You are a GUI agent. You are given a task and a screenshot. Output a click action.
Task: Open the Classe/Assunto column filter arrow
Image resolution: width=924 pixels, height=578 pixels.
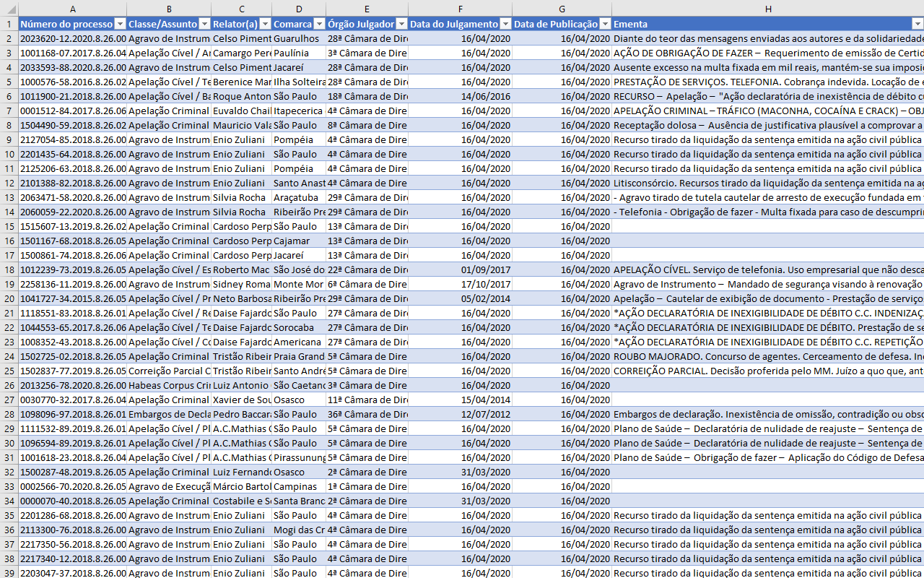pos(204,24)
